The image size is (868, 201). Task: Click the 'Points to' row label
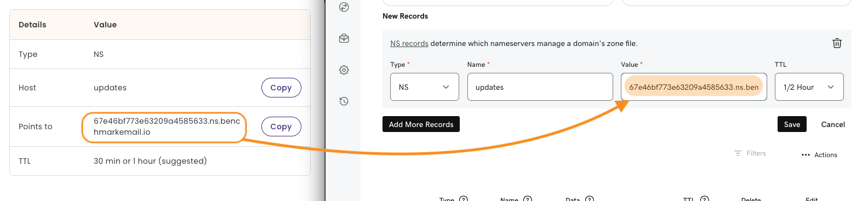(36, 127)
